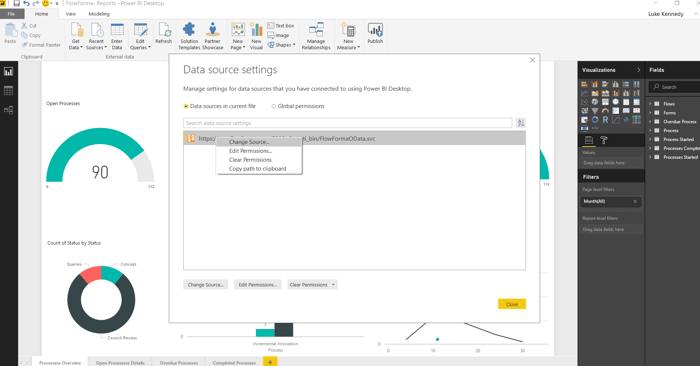The image size is (700, 366).
Task: Open the Completed Processes page tab
Action: [x=234, y=362]
